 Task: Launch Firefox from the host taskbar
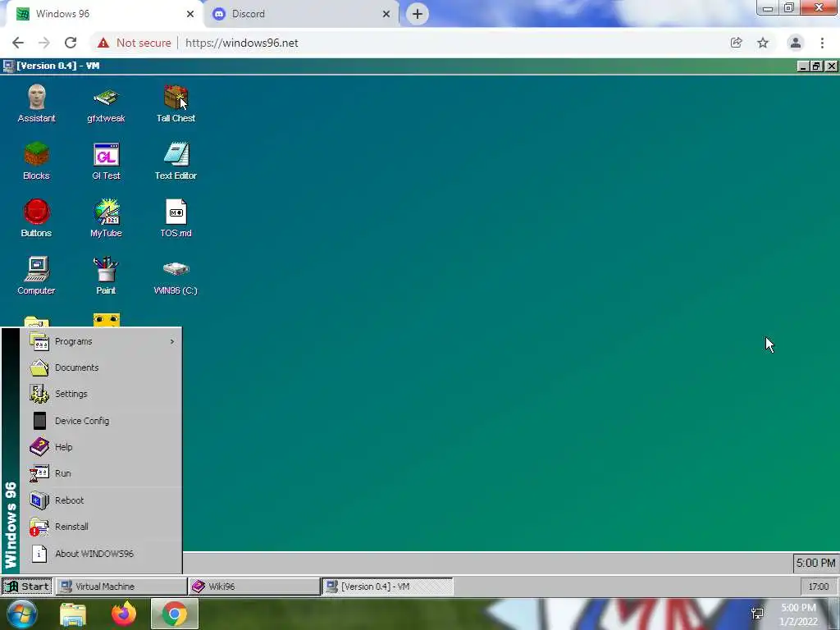point(124,614)
